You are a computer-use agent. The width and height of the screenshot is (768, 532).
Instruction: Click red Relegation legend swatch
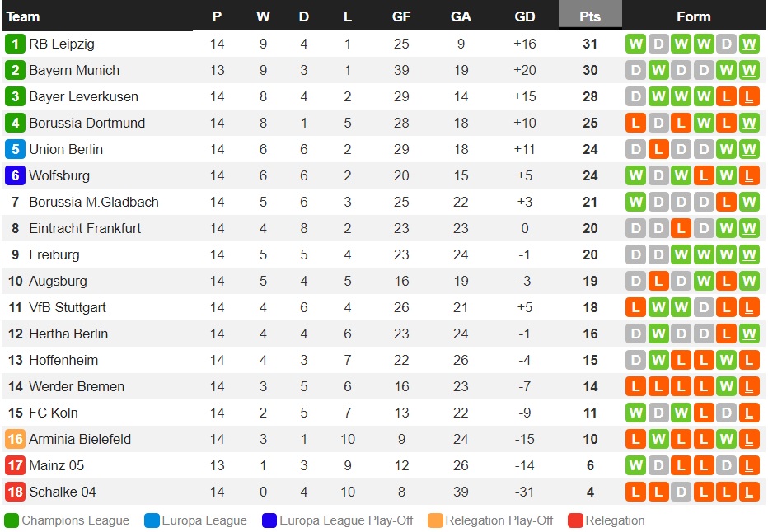click(x=575, y=520)
